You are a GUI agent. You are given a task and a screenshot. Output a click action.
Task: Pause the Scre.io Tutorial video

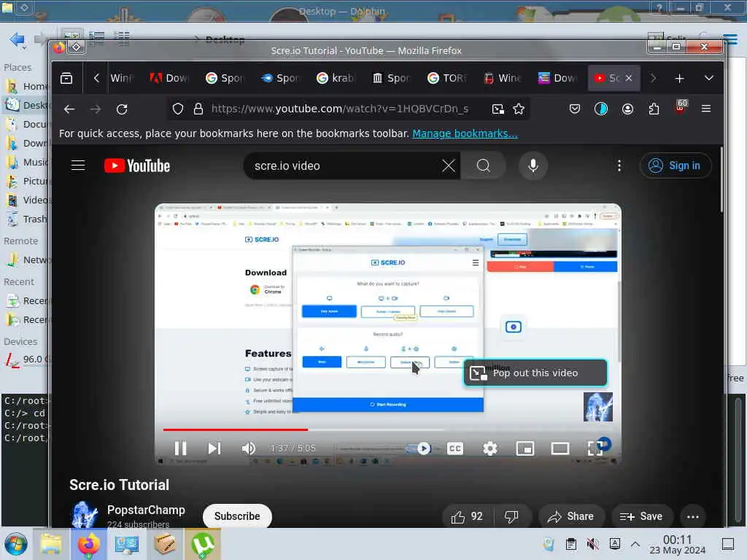click(180, 448)
